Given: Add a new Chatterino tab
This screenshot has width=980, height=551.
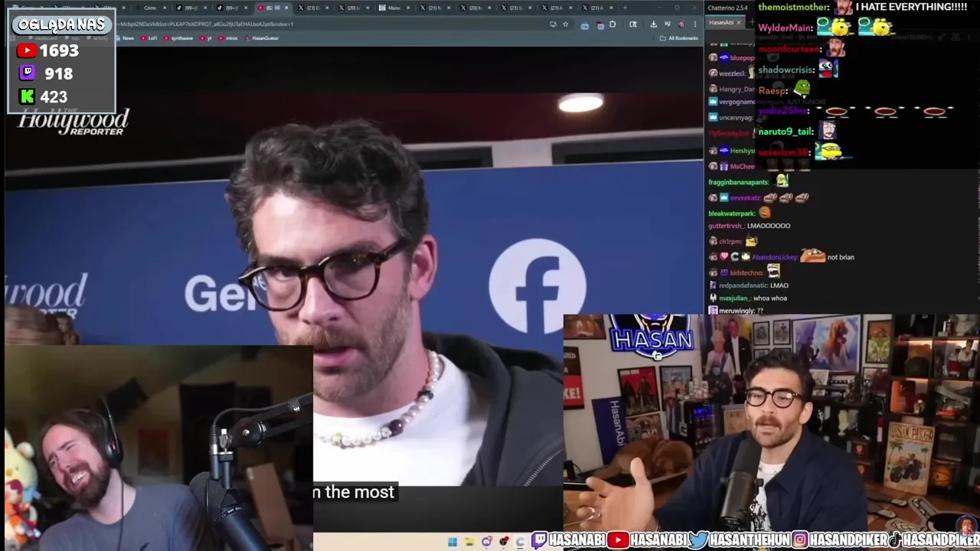Looking at the screenshot, I should tap(750, 22).
